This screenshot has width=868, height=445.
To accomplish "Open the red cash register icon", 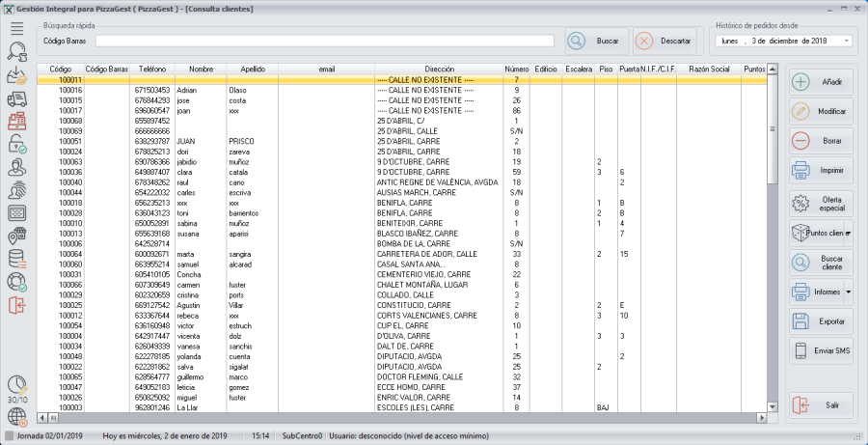I will [16, 122].
